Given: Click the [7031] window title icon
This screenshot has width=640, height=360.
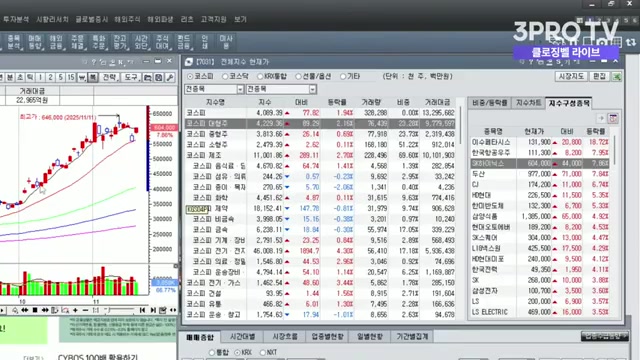Looking at the screenshot, I should pyautogui.click(x=189, y=62).
